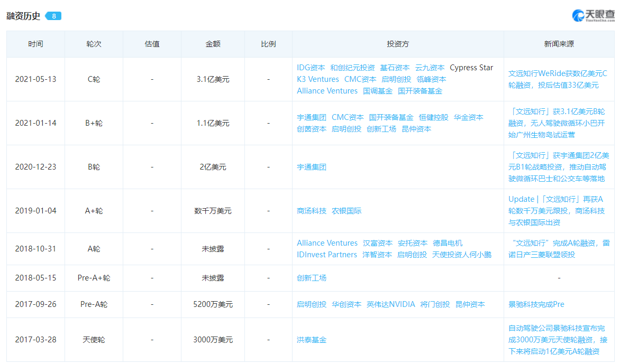Open 启明创投 link in Pre-A轮 row
Viewport: 620px width, 364px height.
(312, 304)
